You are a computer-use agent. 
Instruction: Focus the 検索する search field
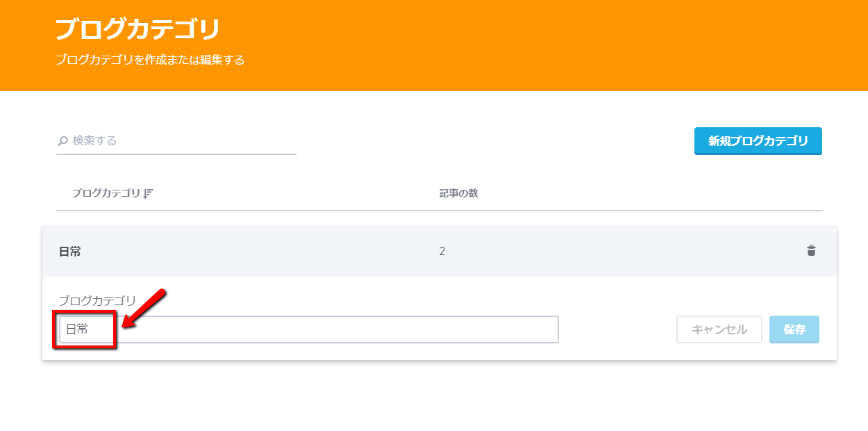coord(181,140)
